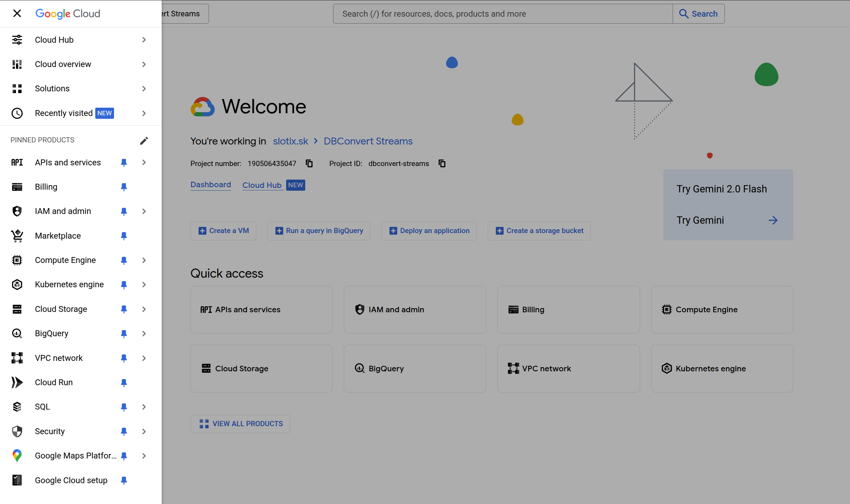
Task: Select the BigQuery icon in the sidebar
Action: click(17, 333)
